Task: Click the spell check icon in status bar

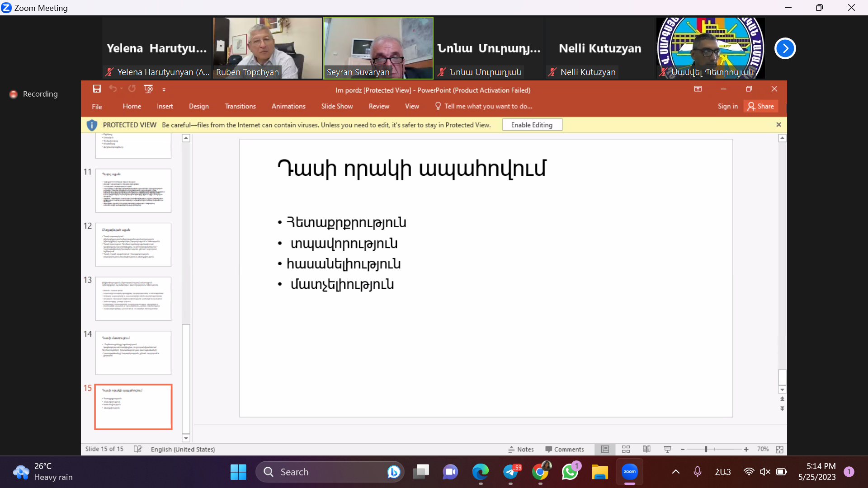Action: point(138,449)
